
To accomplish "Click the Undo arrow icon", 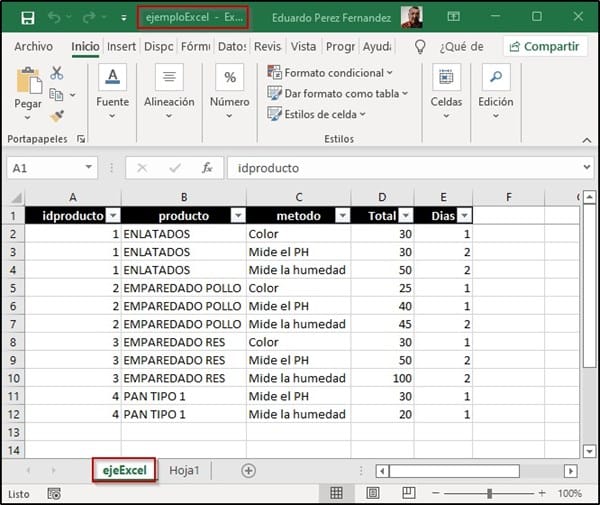I will click(54, 17).
